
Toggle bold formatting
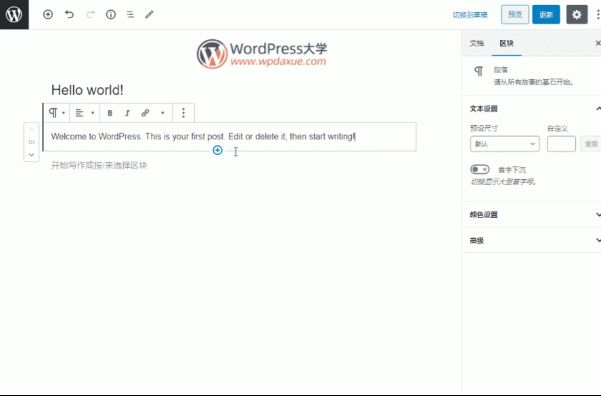(110, 113)
